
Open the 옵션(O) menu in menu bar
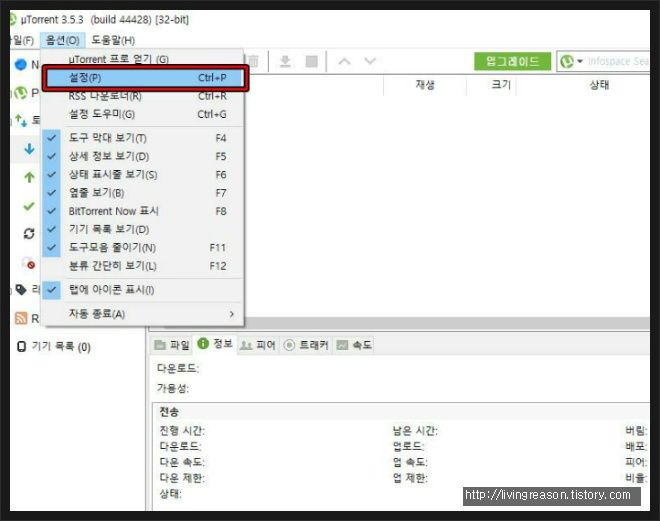(x=62, y=40)
